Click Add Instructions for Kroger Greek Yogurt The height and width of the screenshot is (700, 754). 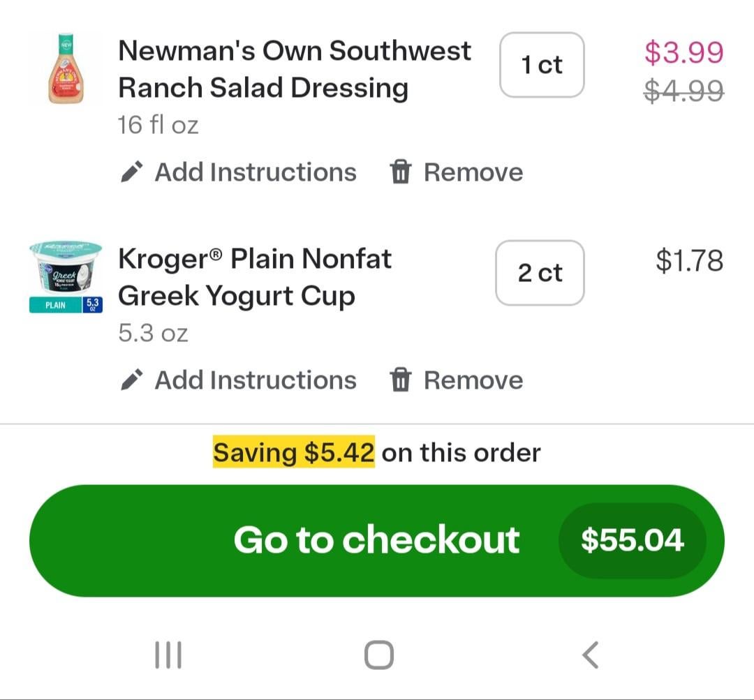255,380
